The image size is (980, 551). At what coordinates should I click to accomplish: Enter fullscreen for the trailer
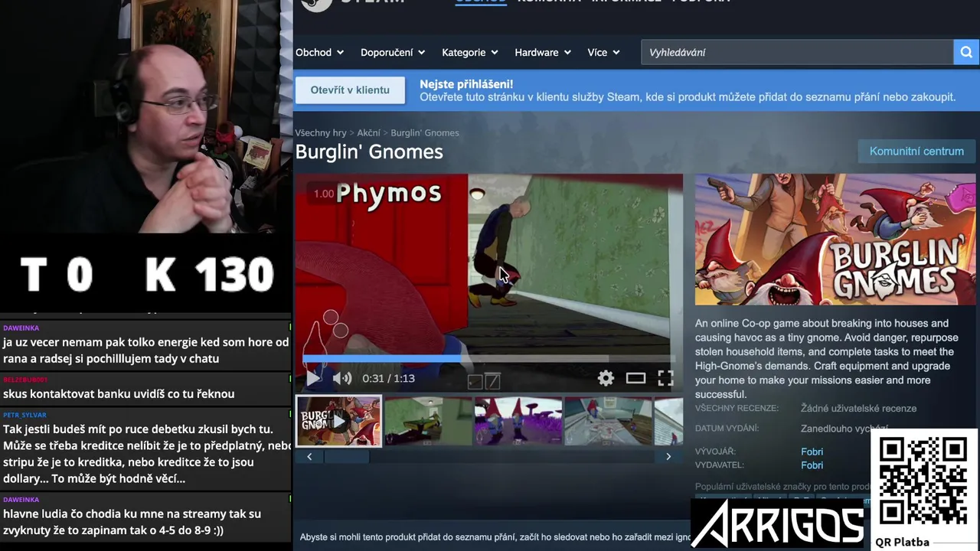click(665, 378)
